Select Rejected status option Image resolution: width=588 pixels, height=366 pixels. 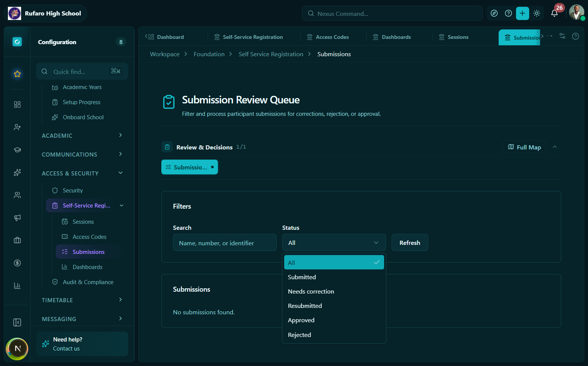(334, 335)
